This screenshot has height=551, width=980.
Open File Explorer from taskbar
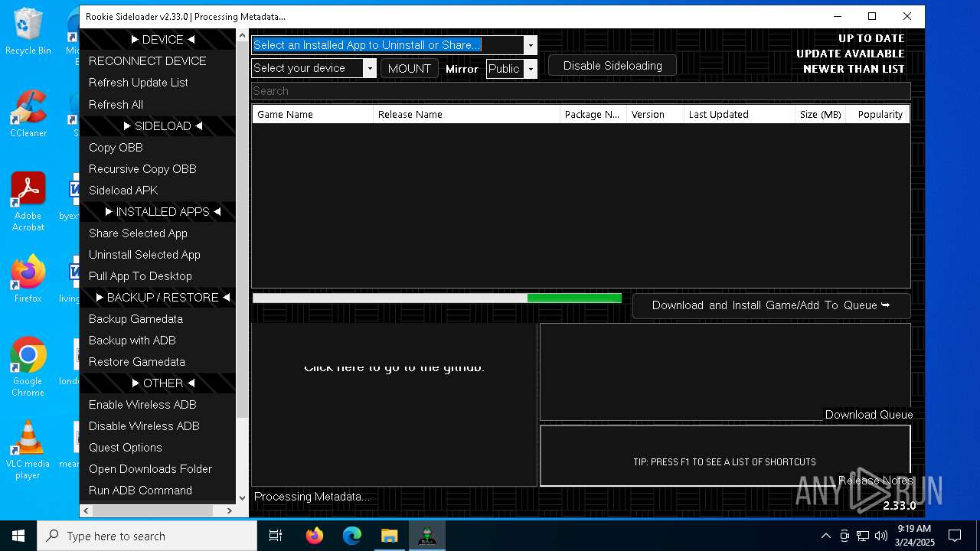(x=390, y=536)
